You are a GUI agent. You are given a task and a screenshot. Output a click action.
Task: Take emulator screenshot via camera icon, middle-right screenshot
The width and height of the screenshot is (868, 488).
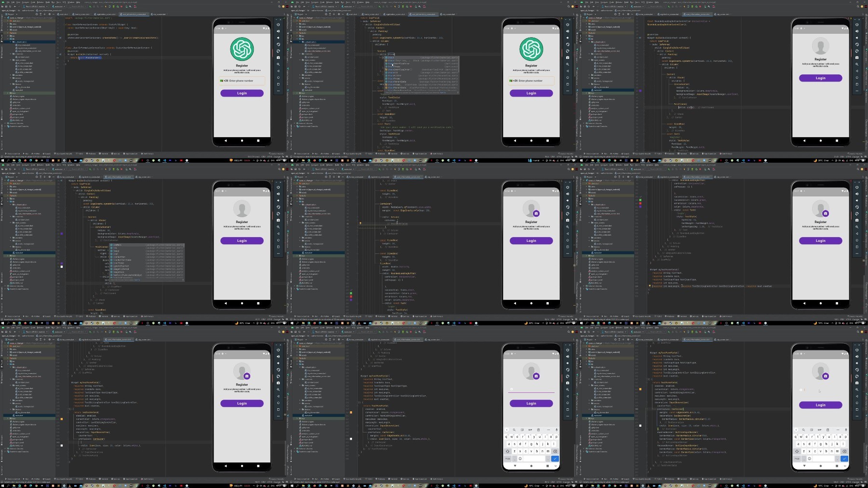click(857, 220)
